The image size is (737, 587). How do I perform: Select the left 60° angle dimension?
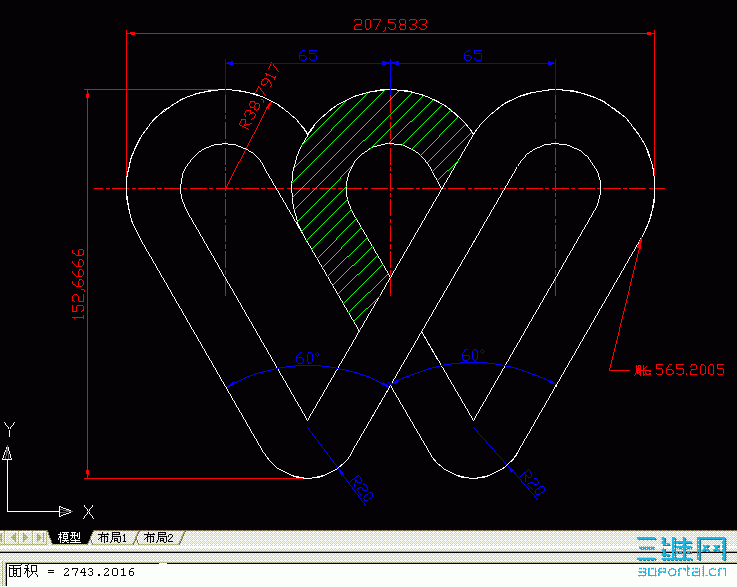pos(307,358)
